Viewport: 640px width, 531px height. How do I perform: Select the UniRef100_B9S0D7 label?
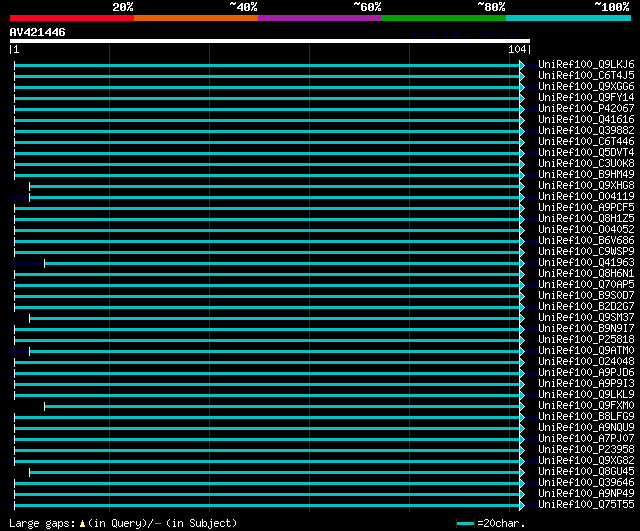pos(586,296)
